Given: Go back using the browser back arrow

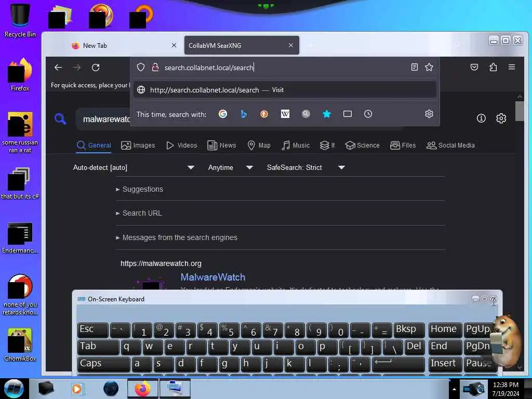Looking at the screenshot, I should coord(58,68).
